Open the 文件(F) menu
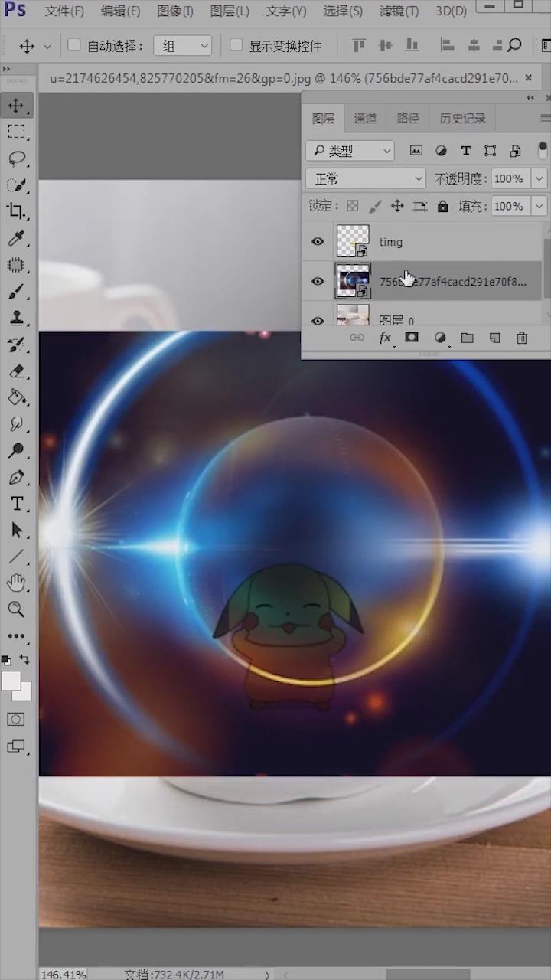The height and width of the screenshot is (980, 551). pyautogui.click(x=64, y=11)
